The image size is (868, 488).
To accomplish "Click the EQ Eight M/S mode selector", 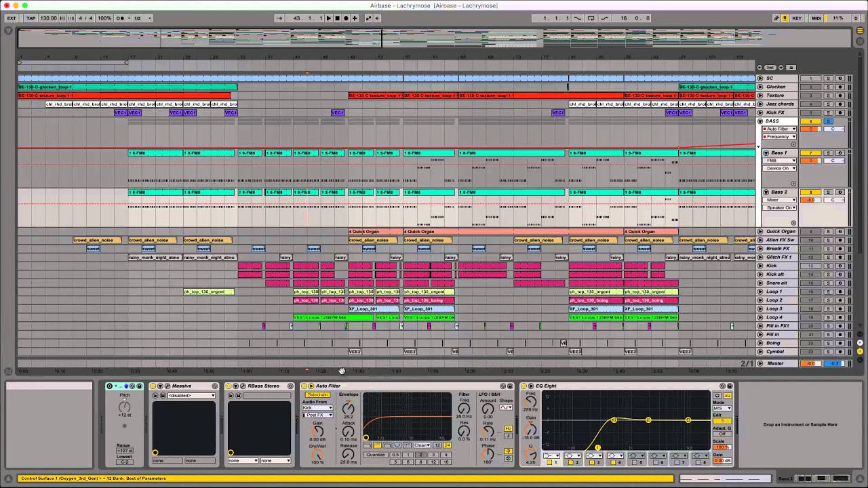I will click(722, 409).
